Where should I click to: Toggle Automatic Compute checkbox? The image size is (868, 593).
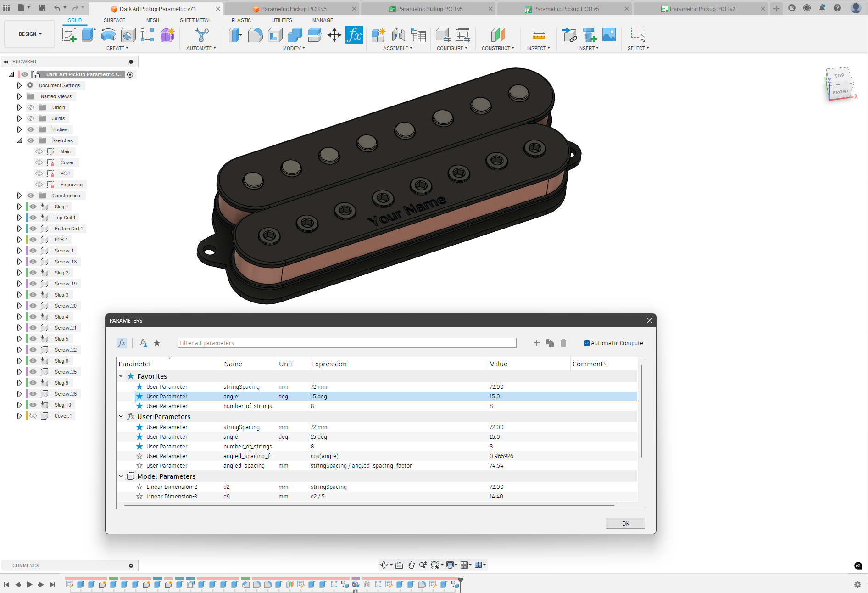[586, 343]
